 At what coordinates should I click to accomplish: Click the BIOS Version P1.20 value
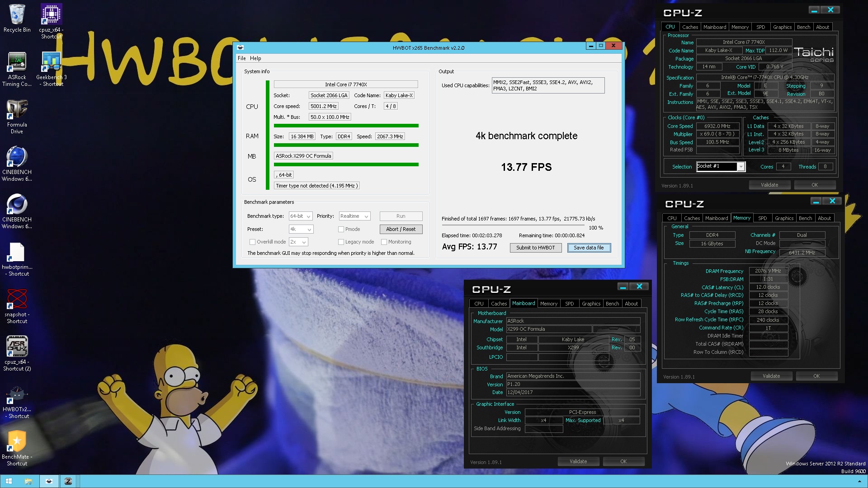[x=573, y=385]
